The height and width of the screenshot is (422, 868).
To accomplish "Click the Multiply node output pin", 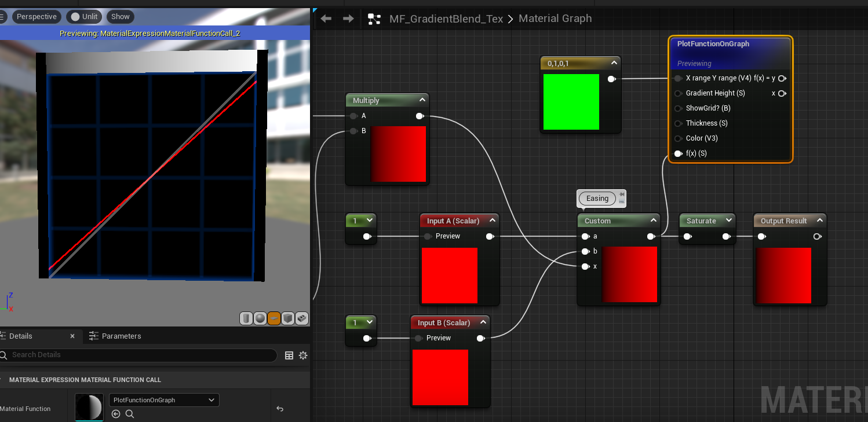I will click(x=420, y=116).
